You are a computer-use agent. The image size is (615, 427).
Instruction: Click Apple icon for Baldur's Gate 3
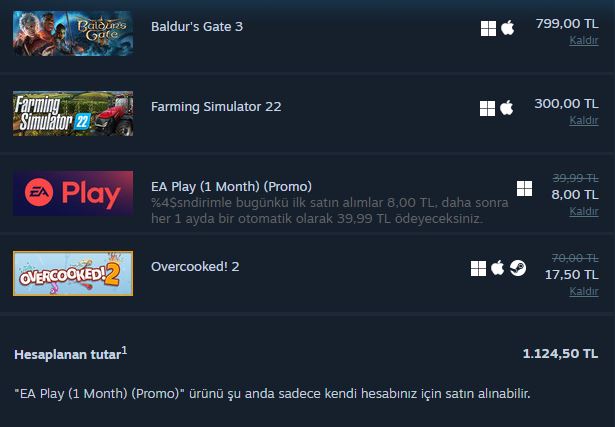click(x=508, y=28)
